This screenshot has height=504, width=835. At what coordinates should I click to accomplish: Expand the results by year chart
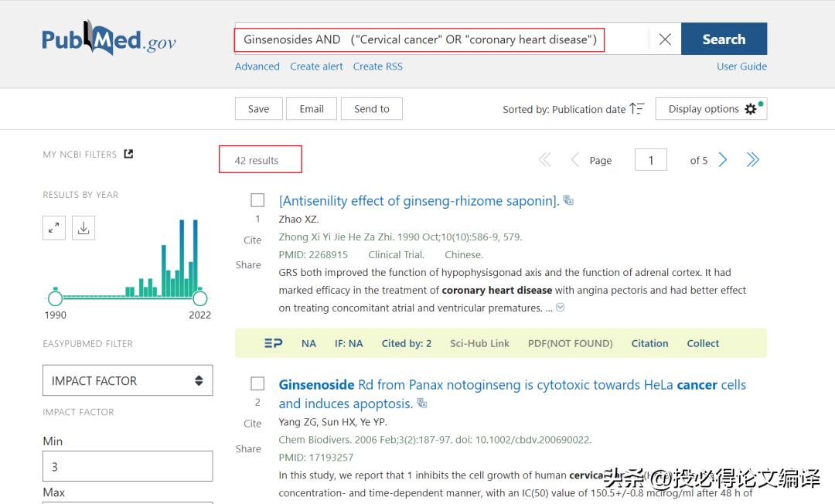coord(54,228)
